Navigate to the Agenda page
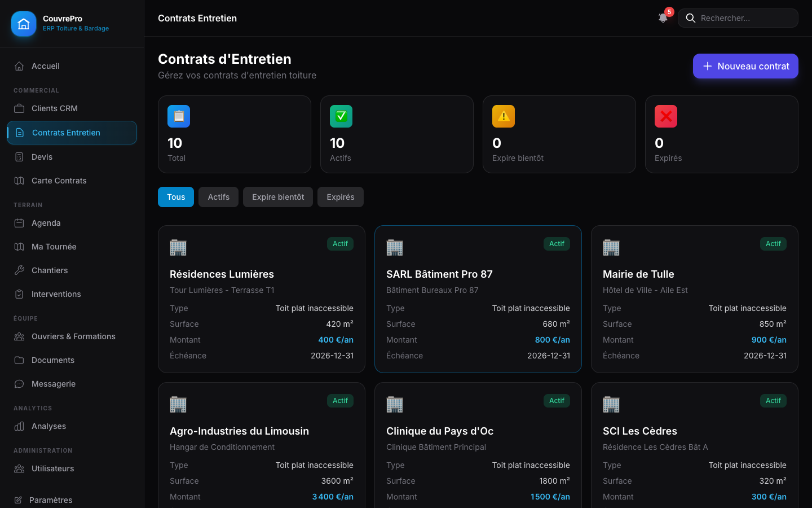 coord(72,223)
